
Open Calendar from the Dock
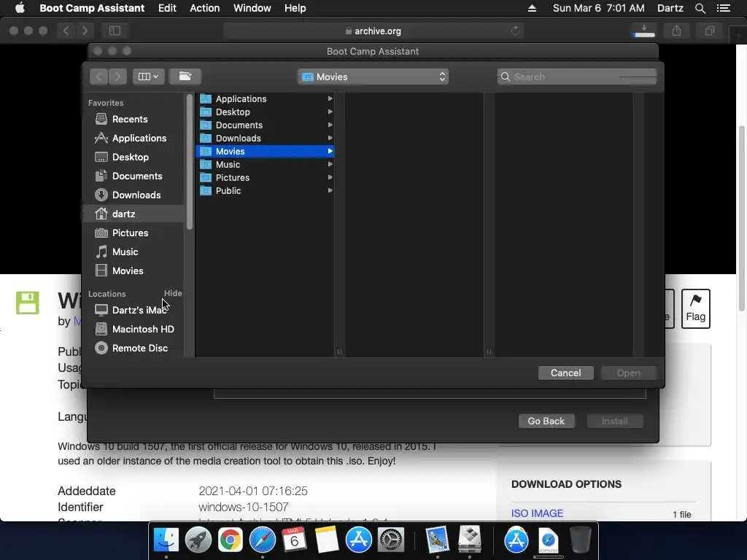click(295, 540)
